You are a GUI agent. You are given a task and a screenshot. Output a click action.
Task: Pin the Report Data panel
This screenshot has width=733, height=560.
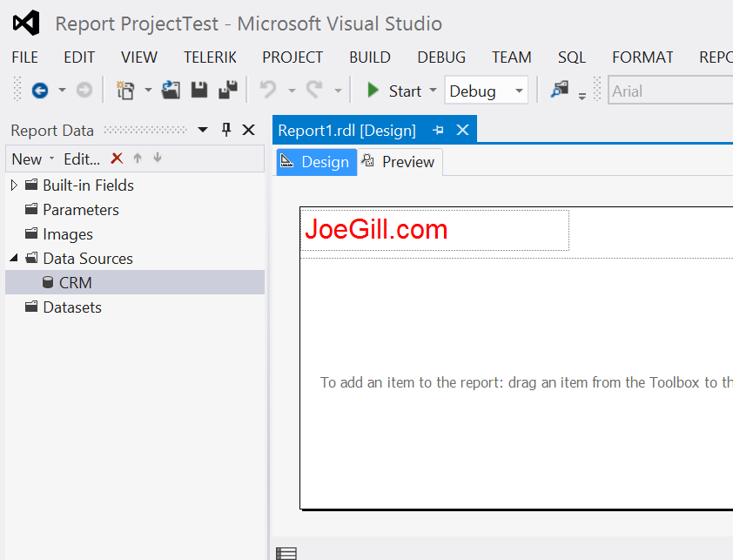click(226, 130)
